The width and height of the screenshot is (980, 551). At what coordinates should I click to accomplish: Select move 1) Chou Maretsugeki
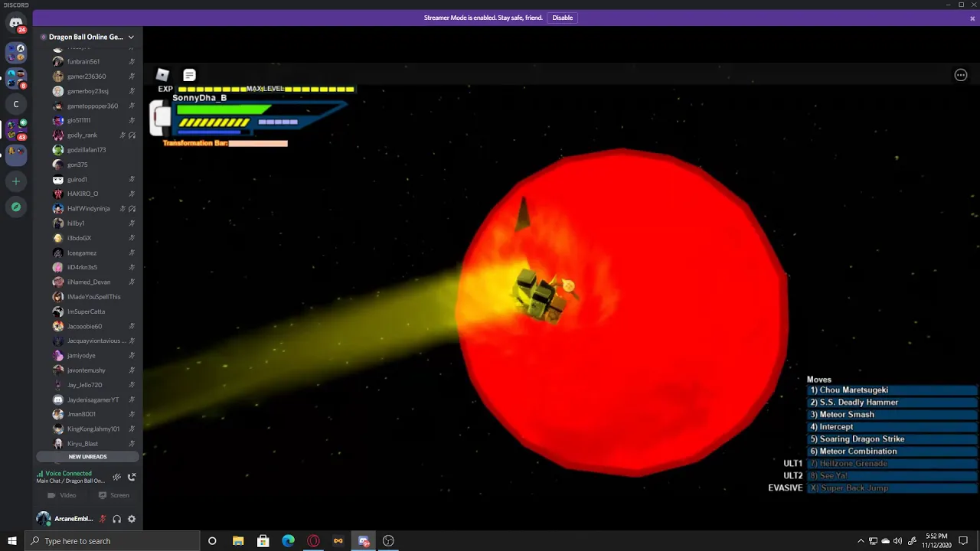[x=892, y=390]
